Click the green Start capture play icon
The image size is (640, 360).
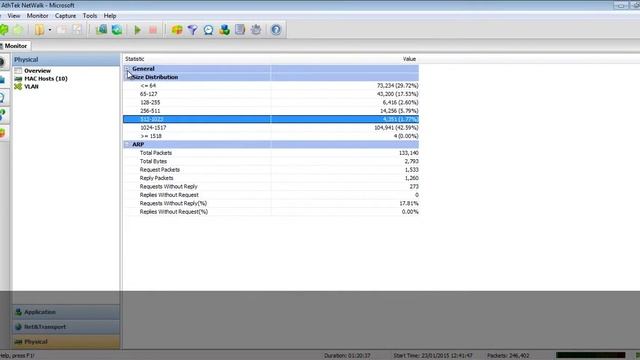138,30
